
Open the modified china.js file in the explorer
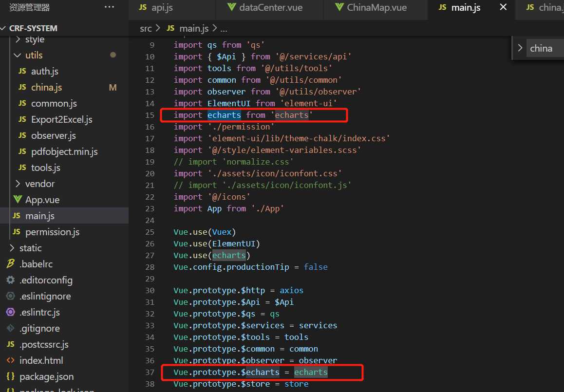(46, 87)
